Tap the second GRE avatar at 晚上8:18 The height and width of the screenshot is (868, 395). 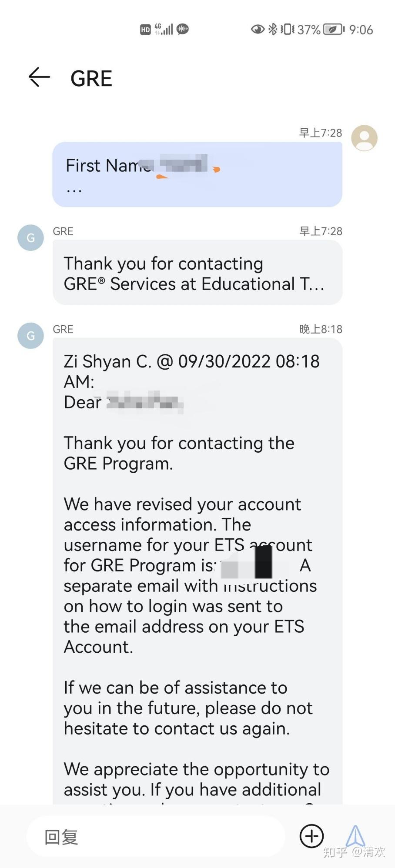click(x=30, y=336)
